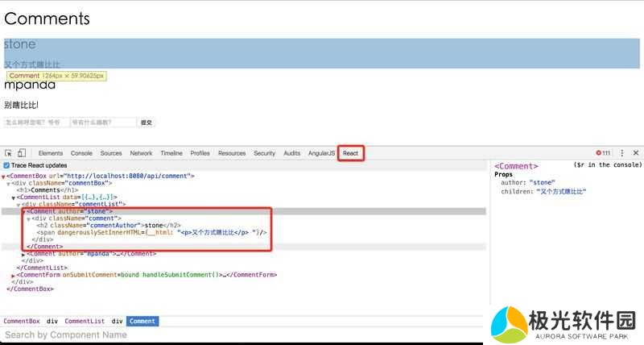Viewport: 644px width, 345px height.
Task: Click the 提交 submit button
Action: 147,123
